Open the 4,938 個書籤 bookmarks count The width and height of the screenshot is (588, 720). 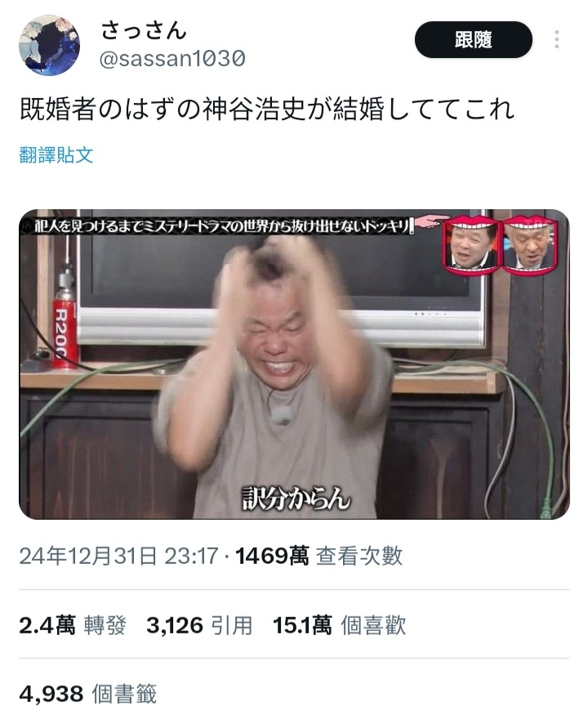87,693
